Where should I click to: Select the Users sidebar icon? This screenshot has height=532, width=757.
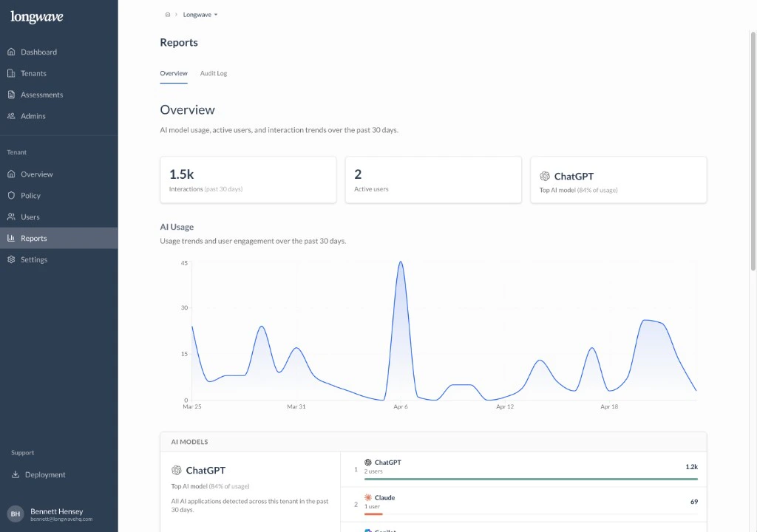click(x=12, y=216)
